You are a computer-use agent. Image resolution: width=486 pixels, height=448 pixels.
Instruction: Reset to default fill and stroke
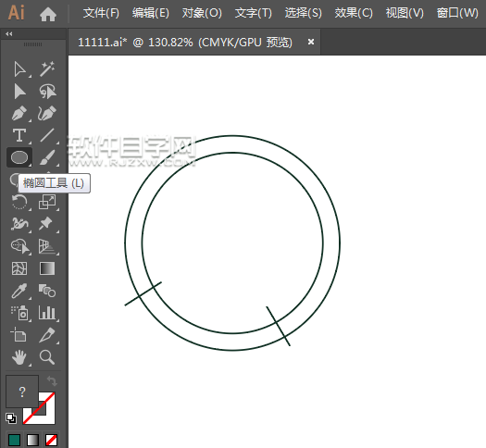[x=11, y=418]
